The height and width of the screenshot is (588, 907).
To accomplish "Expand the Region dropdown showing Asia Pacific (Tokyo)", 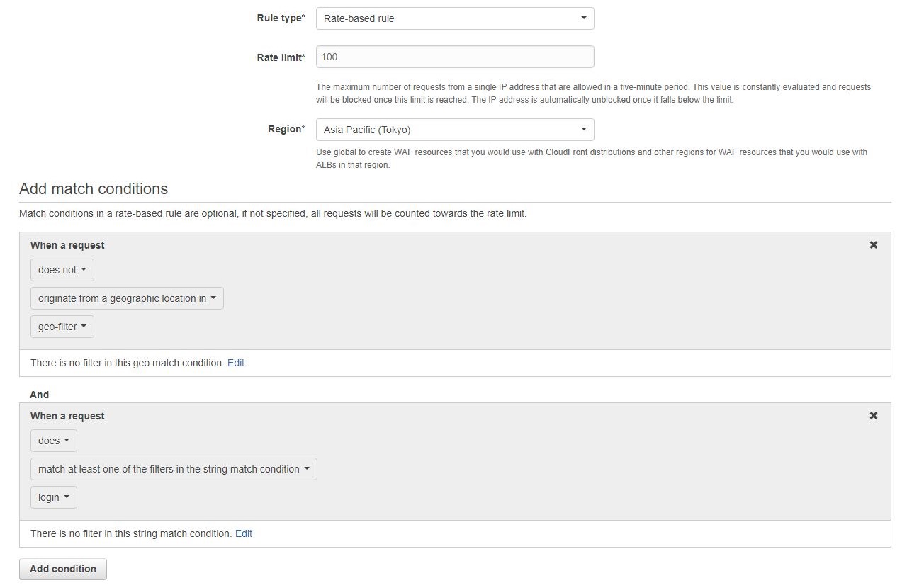I will pos(454,130).
